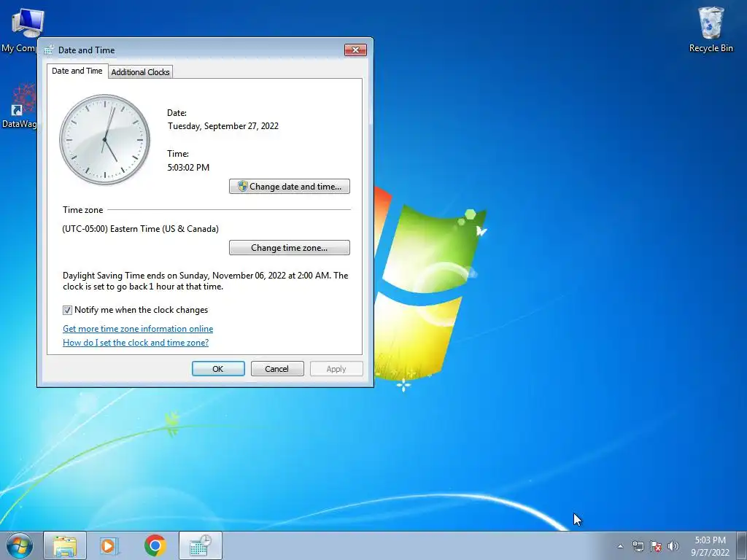Click the Daylight Saving Time notice text
The width and height of the screenshot is (747, 560).
tap(205, 281)
